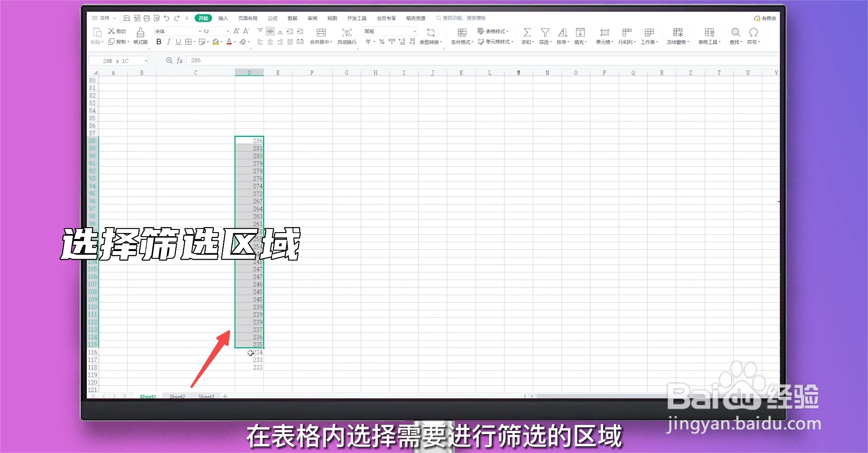Open quick access toolbar customize arrow
868x453 pixels.
(187, 18)
